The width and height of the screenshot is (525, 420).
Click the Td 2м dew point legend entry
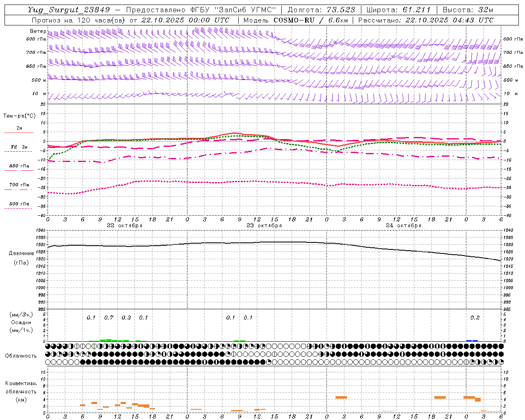click(19, 147)
